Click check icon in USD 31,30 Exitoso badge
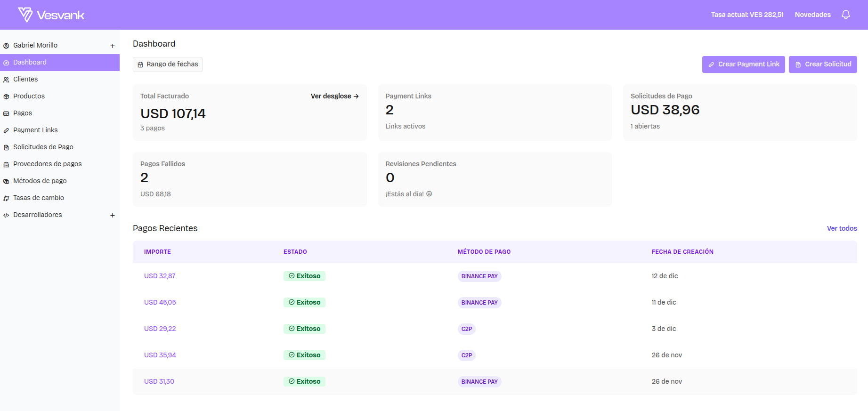This screenshot has width=868, height=411. (x=292, y=381)
